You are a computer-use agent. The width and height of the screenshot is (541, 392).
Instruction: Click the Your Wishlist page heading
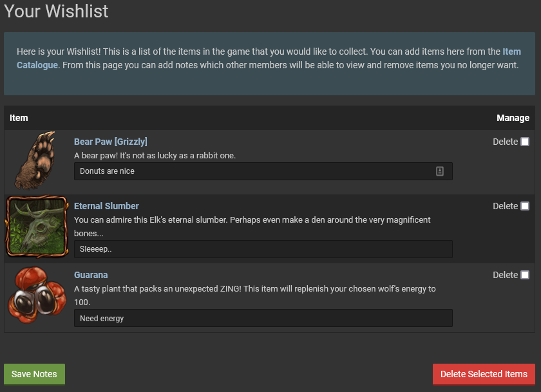[56, 11]
